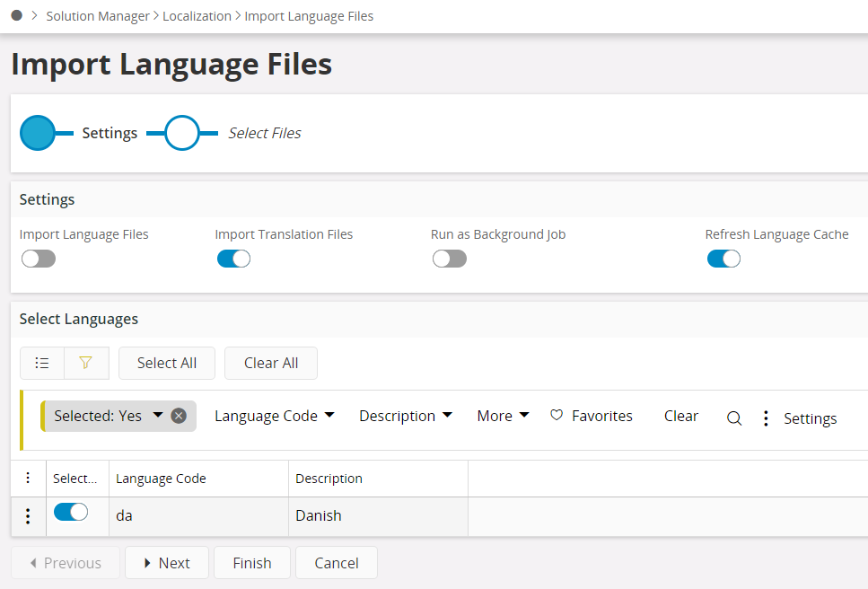Remove the 'Selected: Yes' filter chip

tap(179, 416)
